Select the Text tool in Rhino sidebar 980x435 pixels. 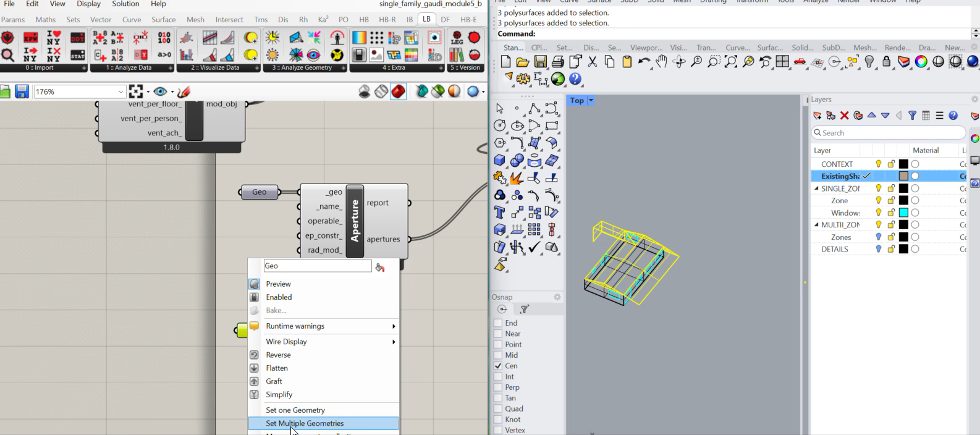[x=500, y=213]
